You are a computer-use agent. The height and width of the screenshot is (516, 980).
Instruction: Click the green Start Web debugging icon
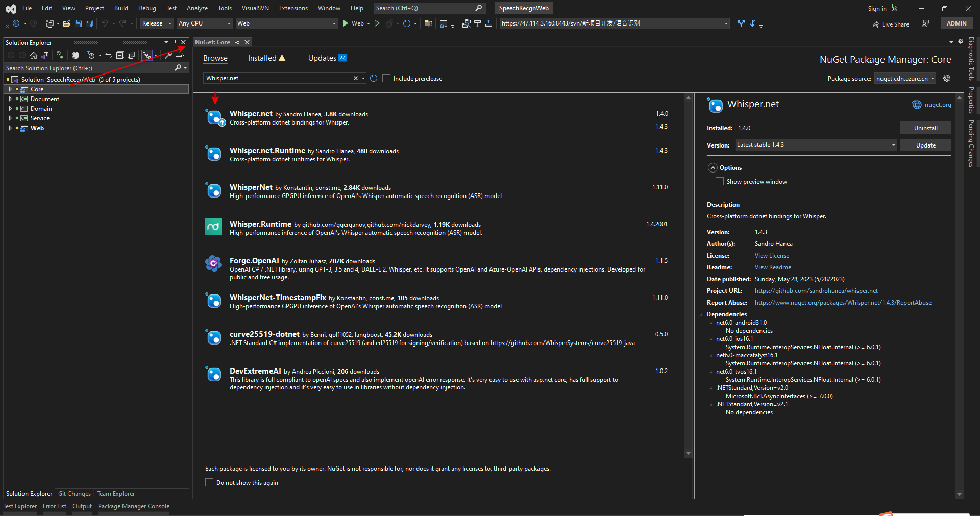click(346, 23)
